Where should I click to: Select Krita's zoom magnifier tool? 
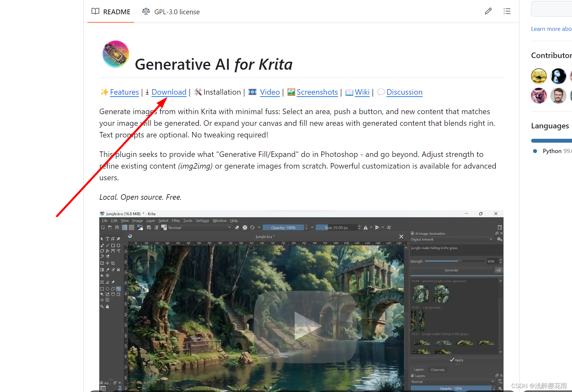click(x=102, y=306)
